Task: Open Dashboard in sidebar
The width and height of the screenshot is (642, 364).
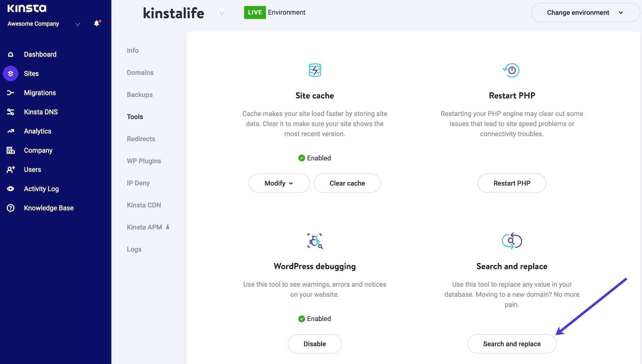Action: pyautogui.click(x=40, y=54)
